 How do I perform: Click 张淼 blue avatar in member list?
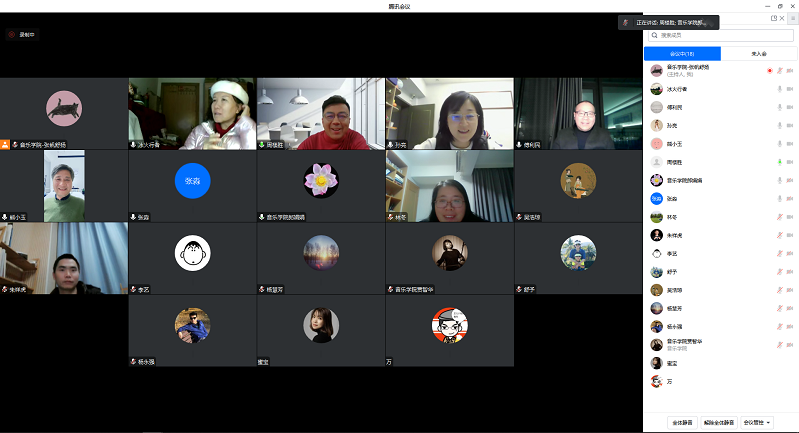(x=656, y=199)
